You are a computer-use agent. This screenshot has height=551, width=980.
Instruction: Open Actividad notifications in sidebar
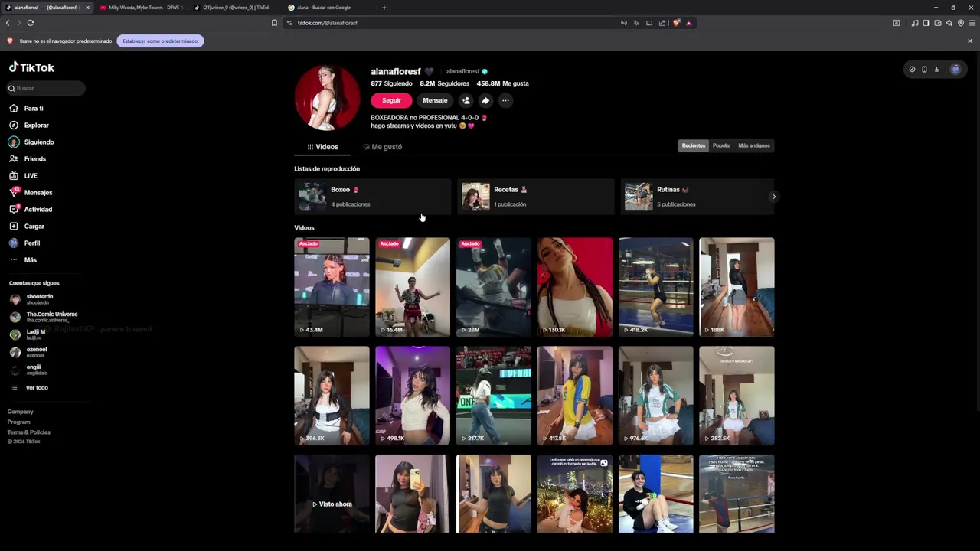pyautogui.click(x=31, y=210)
